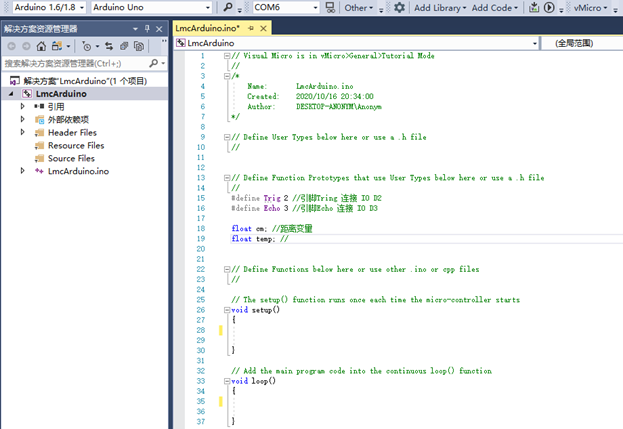This screenshot has width=623, height=429.
Task: Click the Solution Explorer search field
Action: (x=75, y=63)
